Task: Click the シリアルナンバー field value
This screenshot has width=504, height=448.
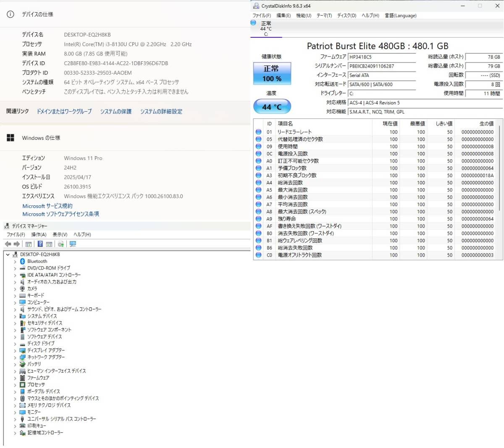Action: coord(381,66)
